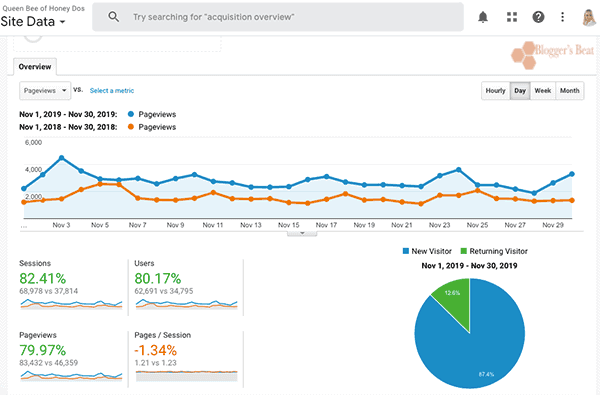Open the three-dot more options menu
Image resolution: width=600 pixels, height=395 pixels.
562,17
